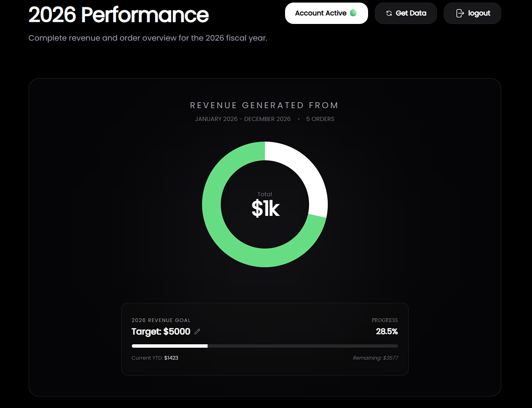Image resolution: width=532 pixels, height=408 pixels.
Task: Click the pencil icon beside Target $5000
Action: [197, 331]
